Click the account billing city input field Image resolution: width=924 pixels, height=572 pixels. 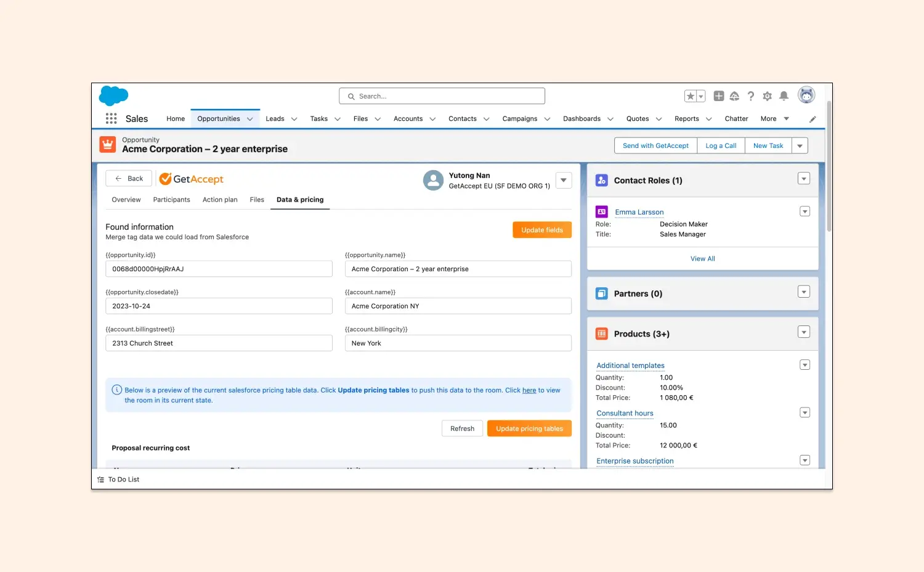[x=458, y=343]
